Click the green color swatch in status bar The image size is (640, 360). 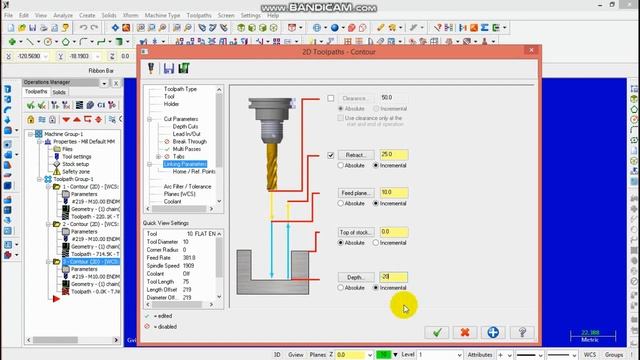tap(383, 355)
